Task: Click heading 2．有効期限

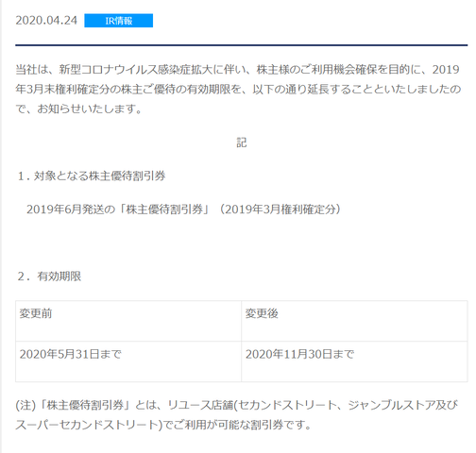Action: click(x=49, y=277)
